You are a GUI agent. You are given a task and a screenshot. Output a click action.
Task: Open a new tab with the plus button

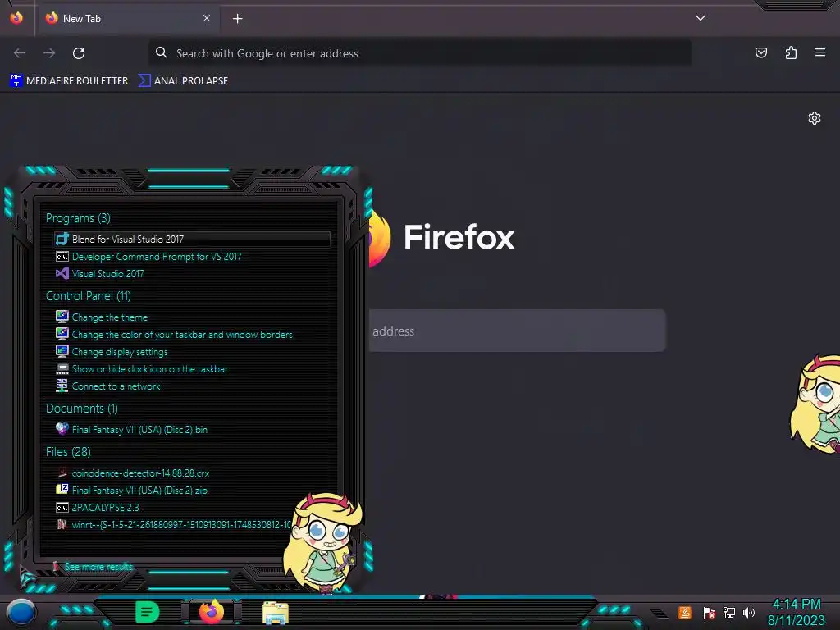(x=237, y=19)
